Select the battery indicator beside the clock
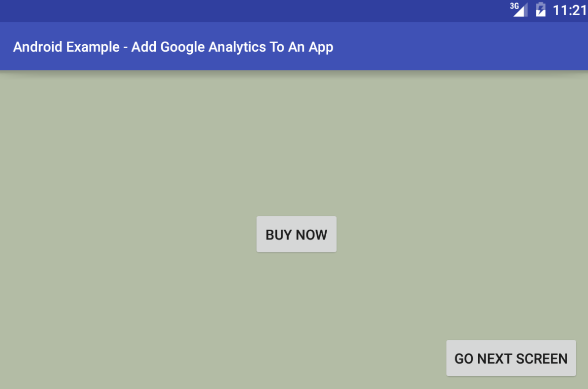The width and height of the screenshot is (588, 389). pos(541,10)
